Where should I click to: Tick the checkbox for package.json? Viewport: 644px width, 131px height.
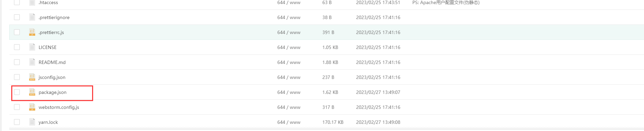click(17, 92)
